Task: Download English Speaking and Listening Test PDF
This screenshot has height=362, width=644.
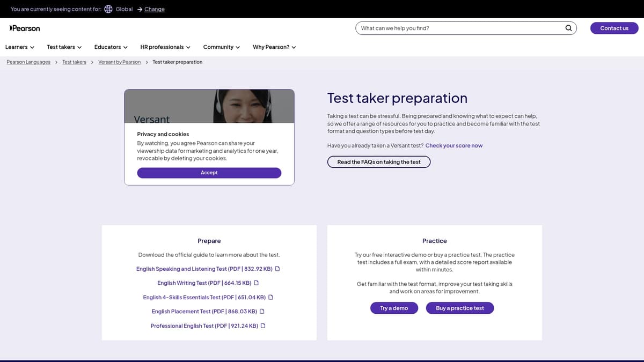Action: tap(204, 269)
